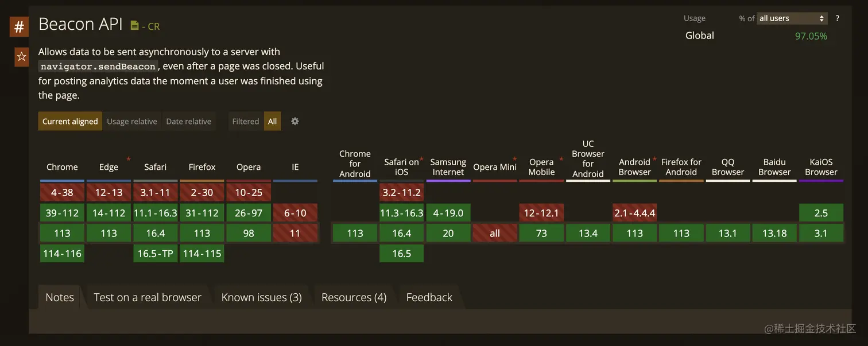Open the Notes tab
Viewport: 868px width, 346px height.
point(60,297)
